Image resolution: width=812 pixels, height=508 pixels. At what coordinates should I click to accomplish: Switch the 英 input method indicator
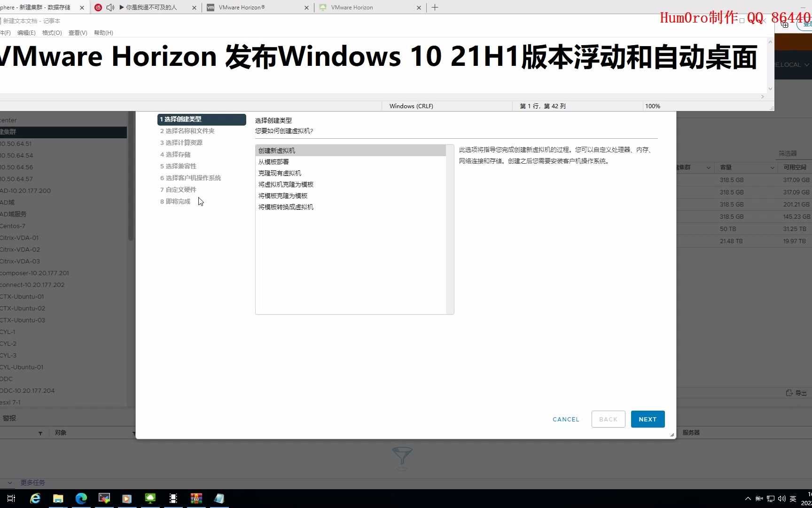pos(793,499)
